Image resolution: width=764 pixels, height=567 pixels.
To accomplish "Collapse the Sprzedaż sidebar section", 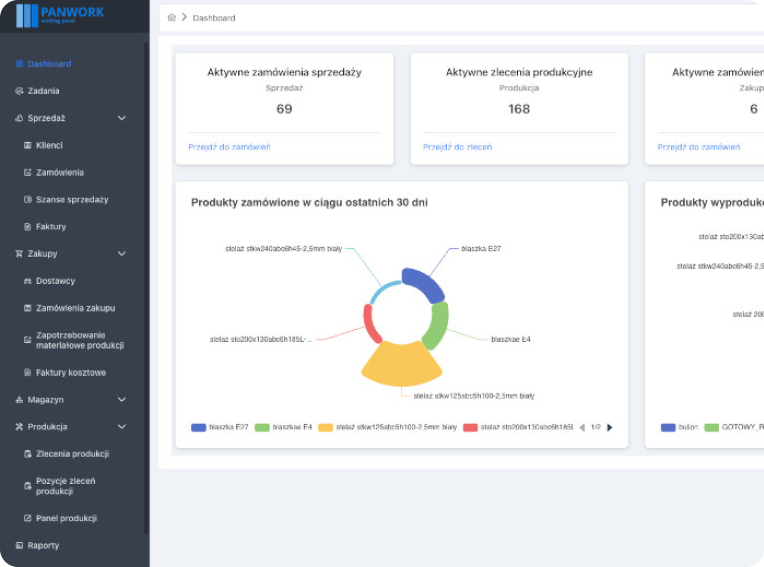I will pos(122,118).
